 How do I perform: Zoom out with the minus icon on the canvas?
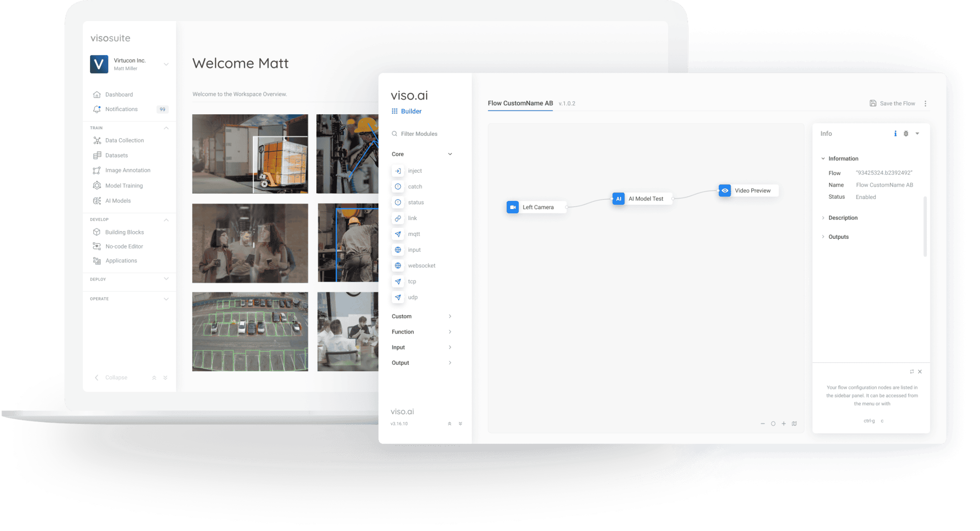click(x=763, y=423)
